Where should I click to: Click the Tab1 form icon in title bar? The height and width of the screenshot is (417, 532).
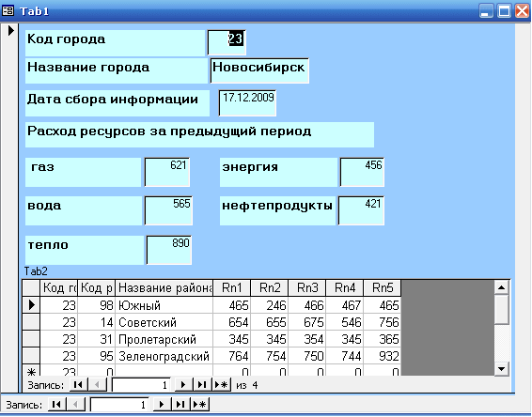pos(8,10)
